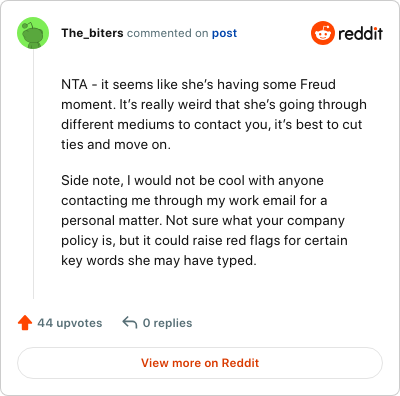Click the orange upvote arrow icon

point(25,323)
